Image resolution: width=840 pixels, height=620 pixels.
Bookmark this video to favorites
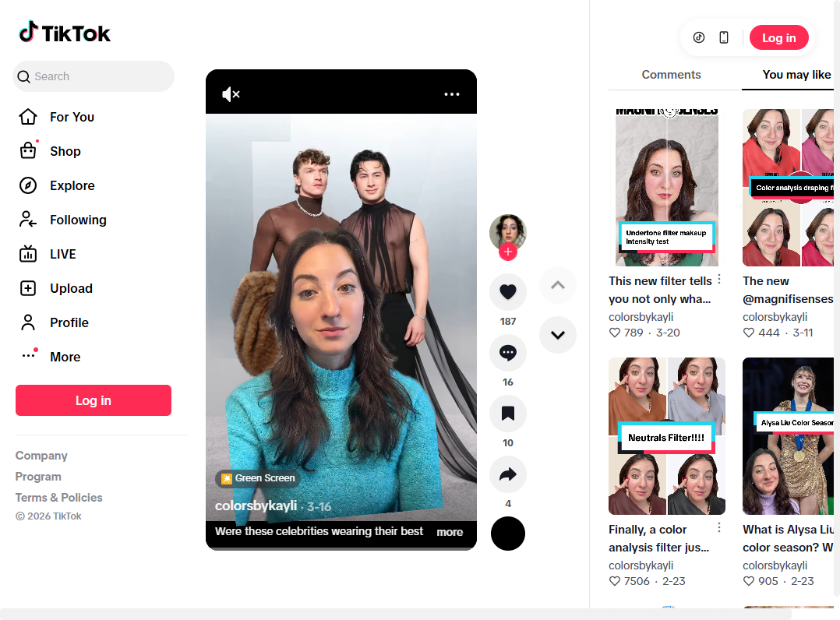coord(508,414)
